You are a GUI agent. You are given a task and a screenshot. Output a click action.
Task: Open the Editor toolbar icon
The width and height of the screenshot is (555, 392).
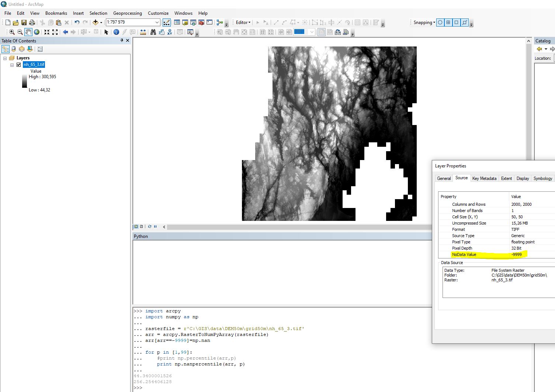[x=167, y=22]
